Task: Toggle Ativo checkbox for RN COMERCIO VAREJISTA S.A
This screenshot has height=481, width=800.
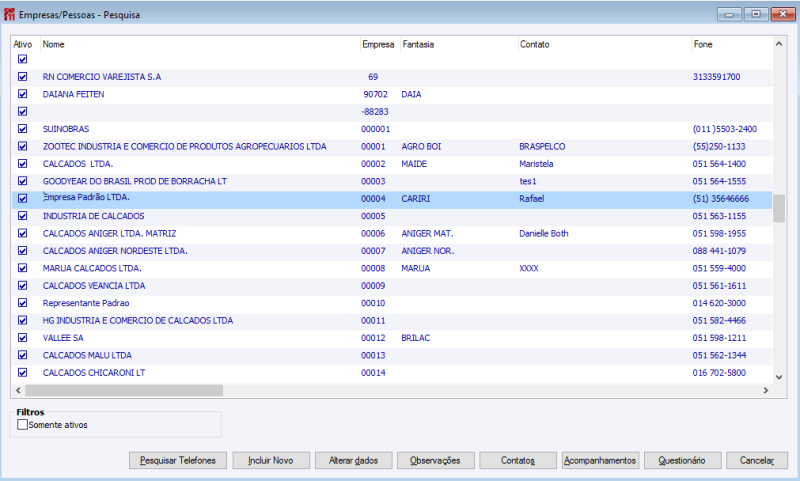Action: click(x=22, y=77)
